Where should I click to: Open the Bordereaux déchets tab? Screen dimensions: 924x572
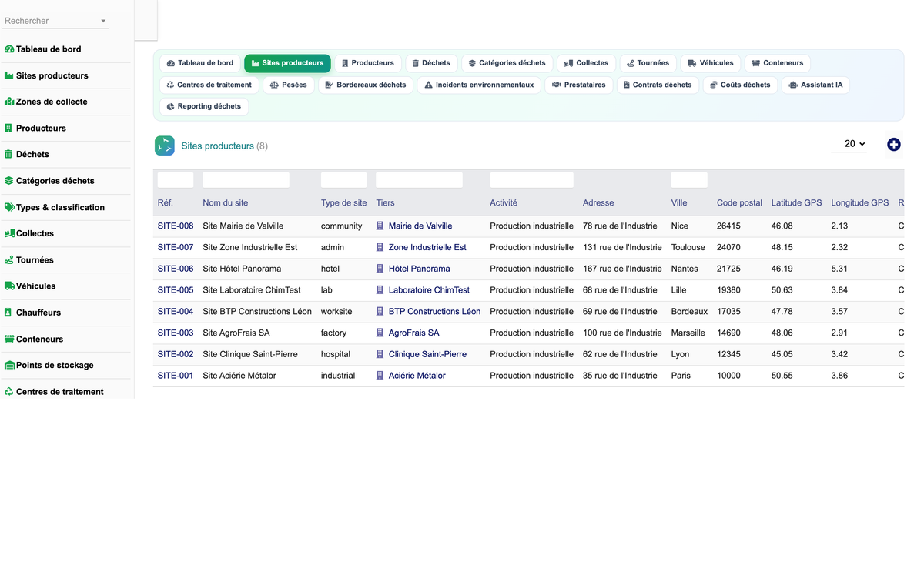coord(366,85)
